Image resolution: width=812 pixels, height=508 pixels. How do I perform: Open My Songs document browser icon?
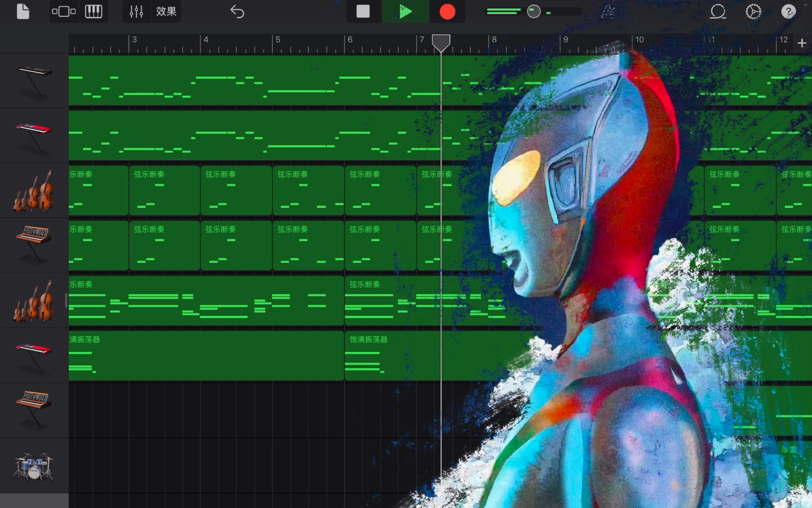(x=23, y=12)
